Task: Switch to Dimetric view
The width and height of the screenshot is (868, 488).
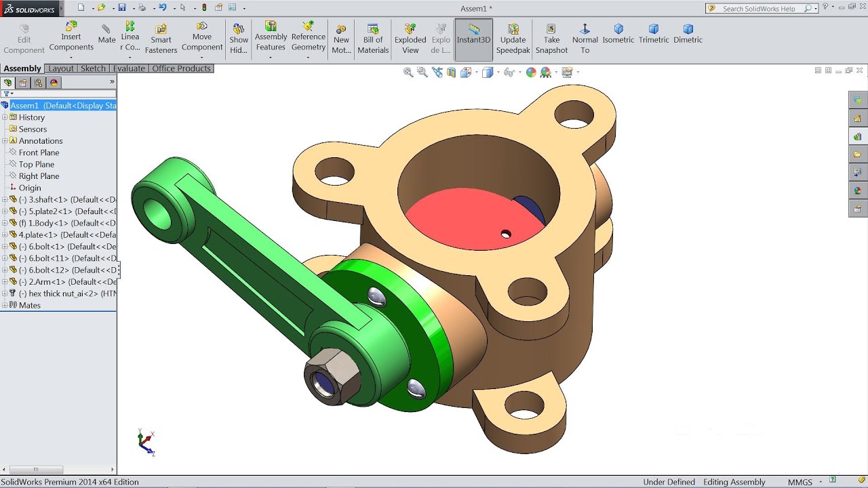Action: 688,34
